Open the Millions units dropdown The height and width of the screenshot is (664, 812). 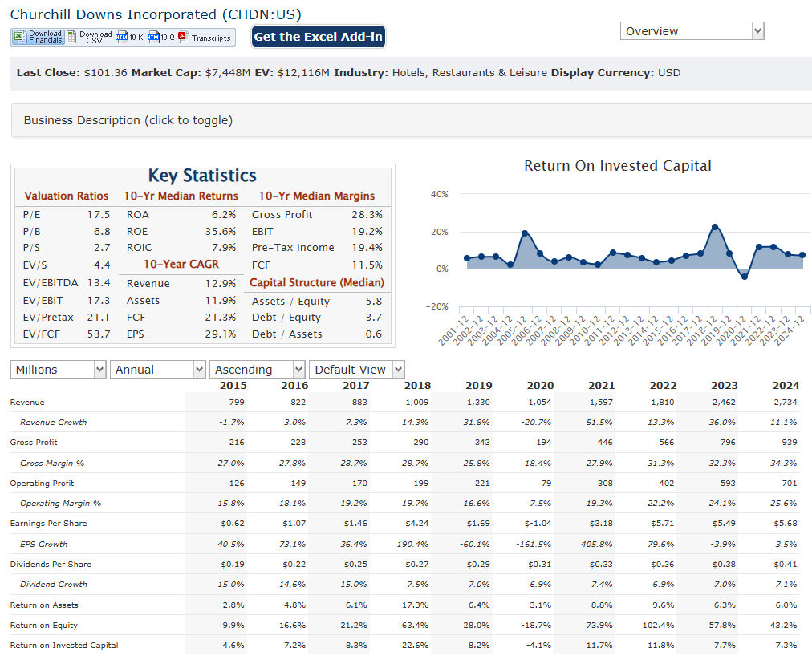click(58, 370)
